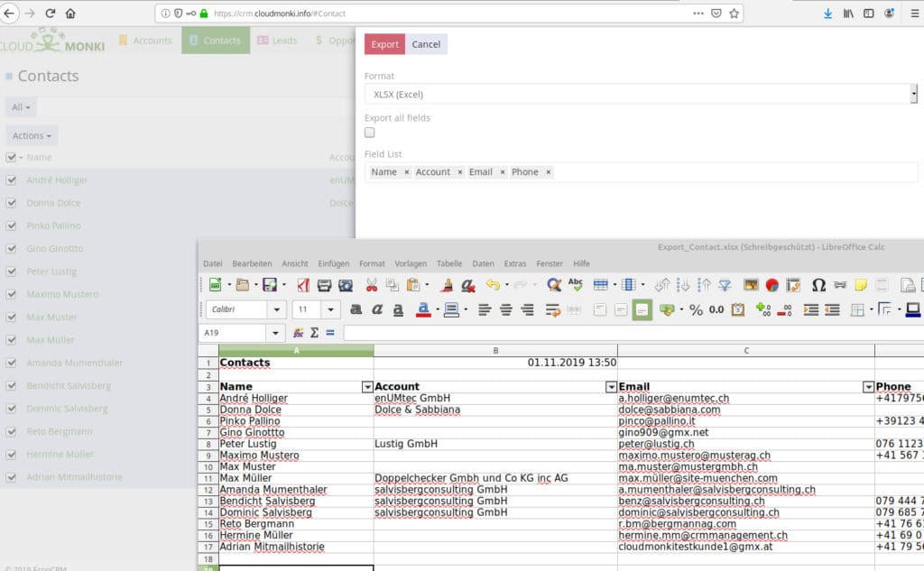Screen dimensions: 924x571
Task: Select the Clone Formatting paintbrush
Action: tap(448, 285)
